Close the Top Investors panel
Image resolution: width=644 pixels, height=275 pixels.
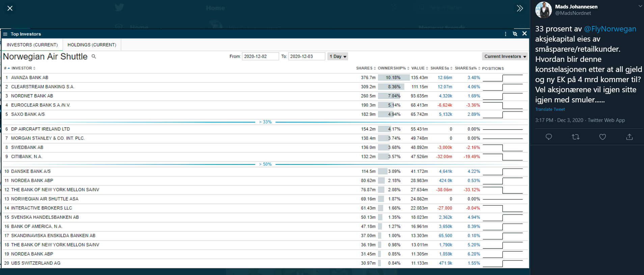coord(525,33)
